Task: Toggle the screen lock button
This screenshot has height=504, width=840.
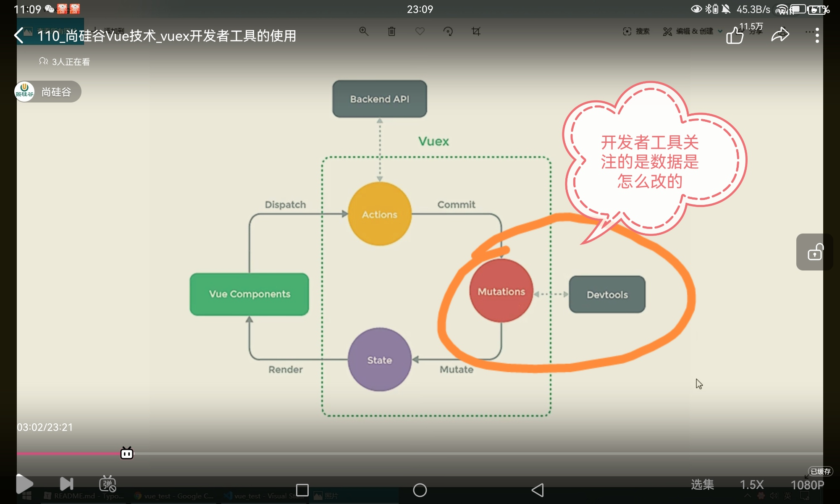Action: point(815,252)
